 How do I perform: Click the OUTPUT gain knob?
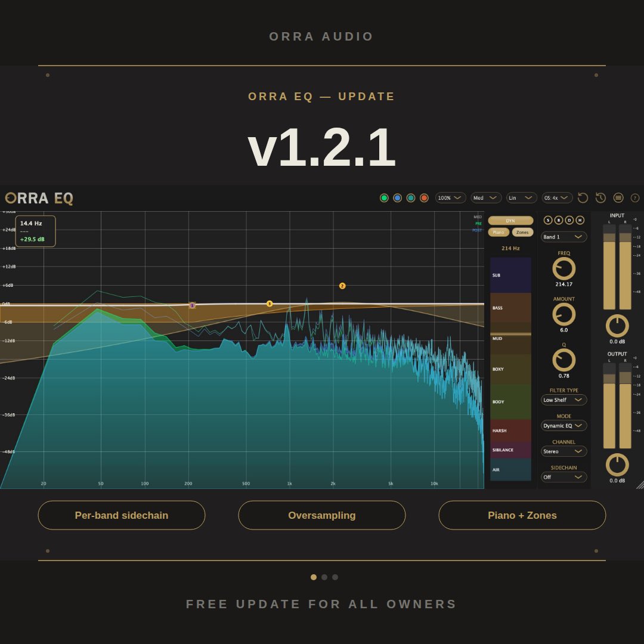[617, 465]
